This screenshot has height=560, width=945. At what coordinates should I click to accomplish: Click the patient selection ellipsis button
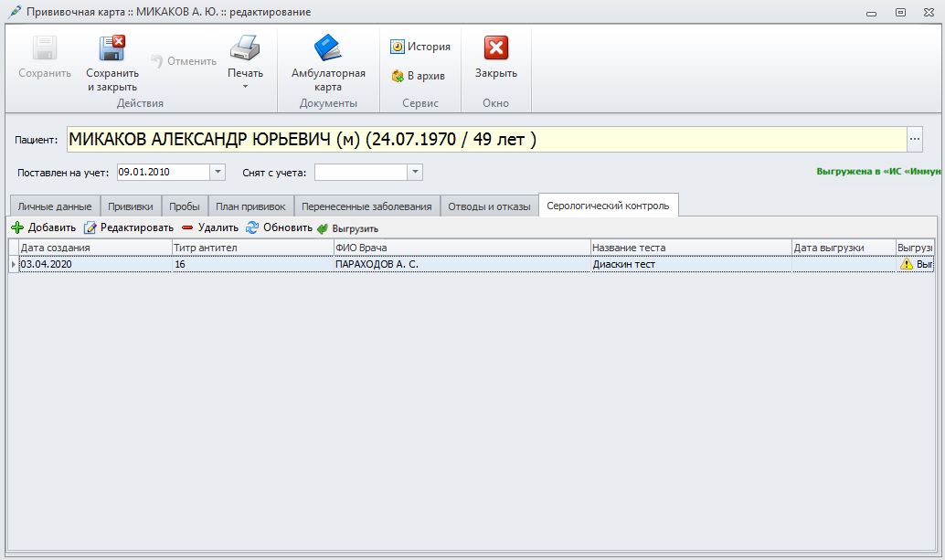point(916,139)
